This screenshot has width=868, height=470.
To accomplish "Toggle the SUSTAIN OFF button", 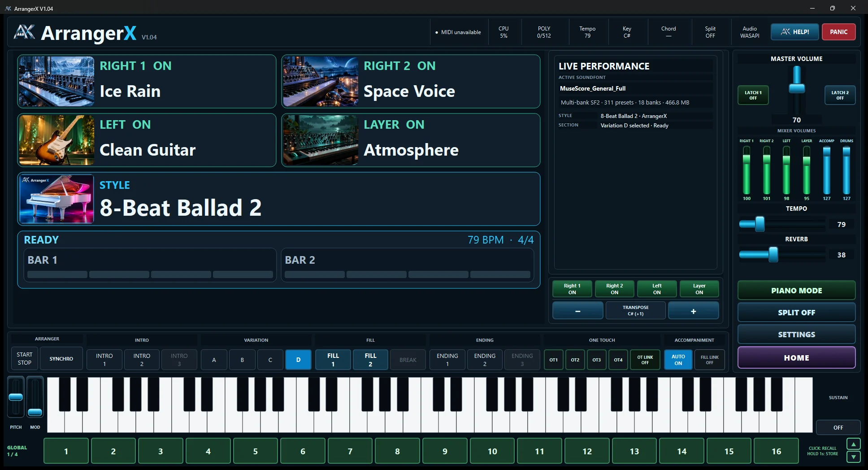I will pyautogui.click(x=838, y=427).
